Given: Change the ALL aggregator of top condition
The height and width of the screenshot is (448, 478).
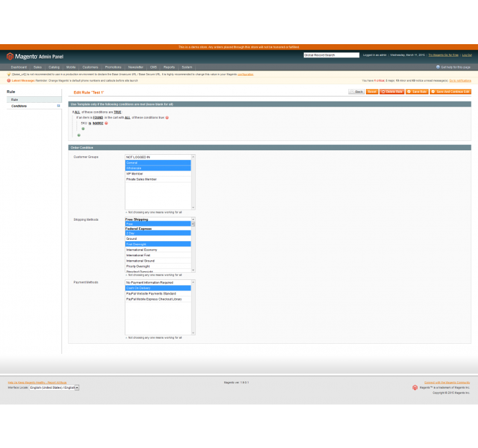Looking at the screenshot, I should [77, 112].
